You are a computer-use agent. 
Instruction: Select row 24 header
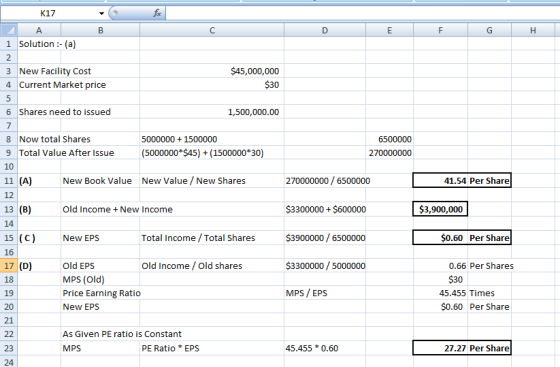[x=9, y=362]
